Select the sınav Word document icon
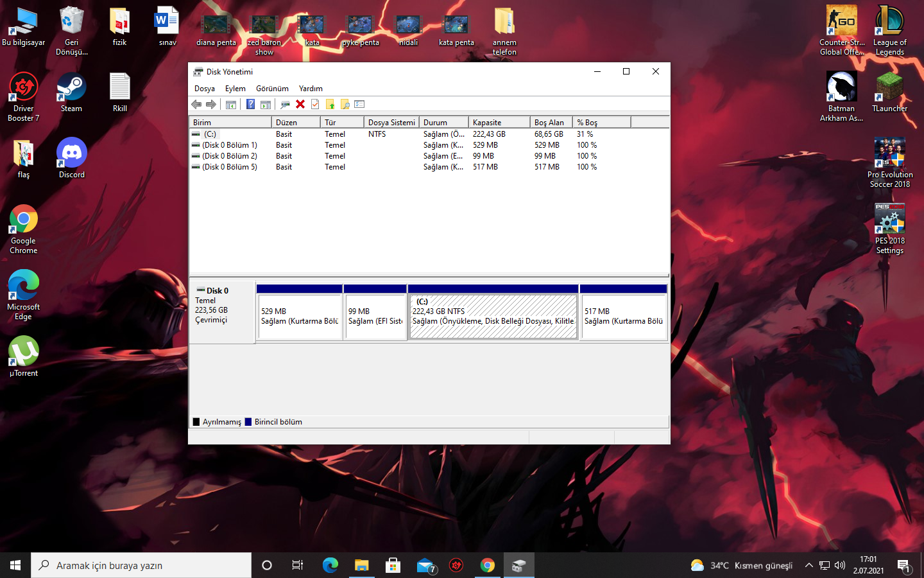924x578 pixels. tap(168, 26)
